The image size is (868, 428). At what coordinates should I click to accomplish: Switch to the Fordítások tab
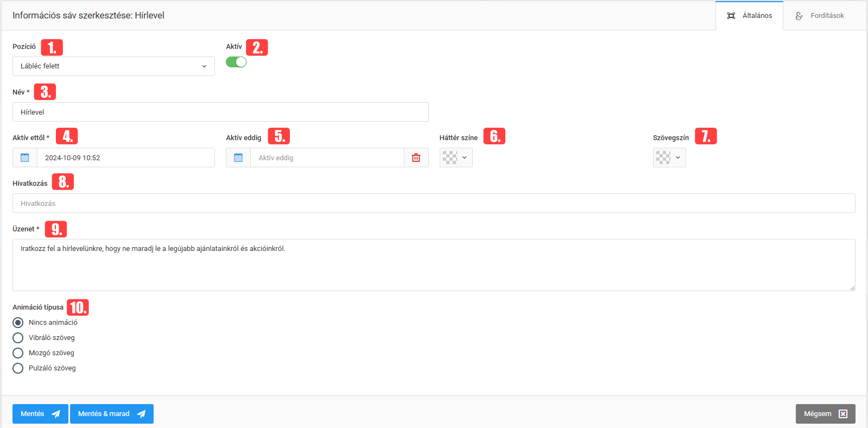click(826, 16)
